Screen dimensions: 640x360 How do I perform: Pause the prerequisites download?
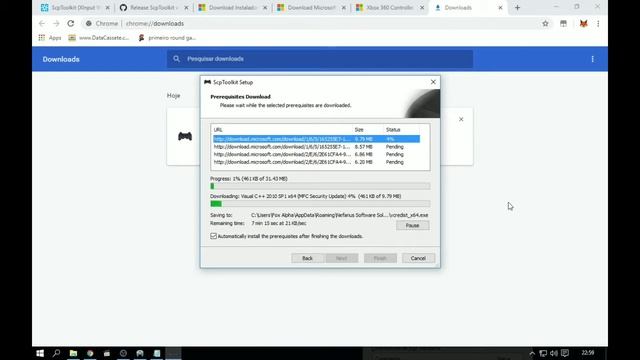[x=412, y=225]
